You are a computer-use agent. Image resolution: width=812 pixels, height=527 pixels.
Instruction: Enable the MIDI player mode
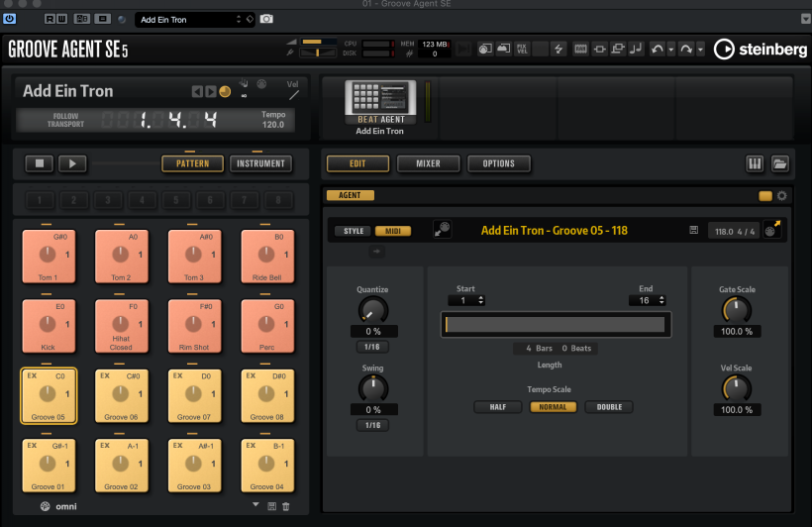pos(393,231)
